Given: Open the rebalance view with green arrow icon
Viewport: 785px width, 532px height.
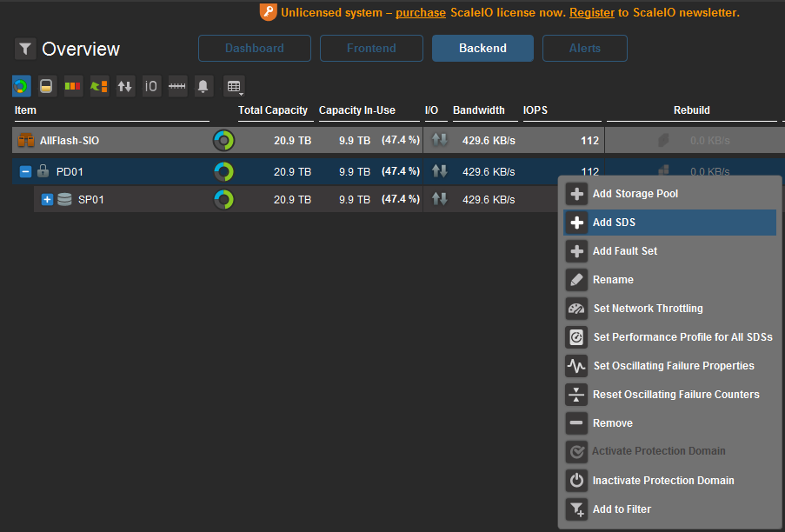Looking at the screenshot, I should coord(99,86).
